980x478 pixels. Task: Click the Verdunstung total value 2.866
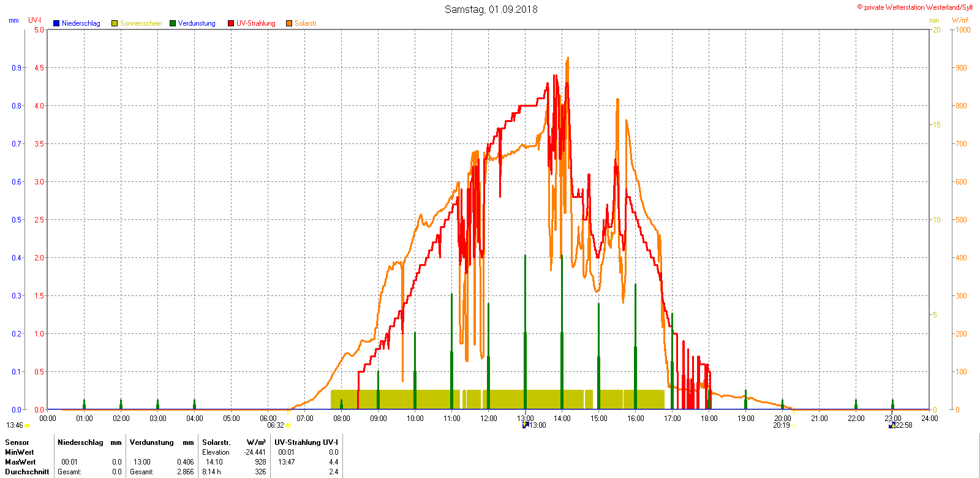click(186, 472)
